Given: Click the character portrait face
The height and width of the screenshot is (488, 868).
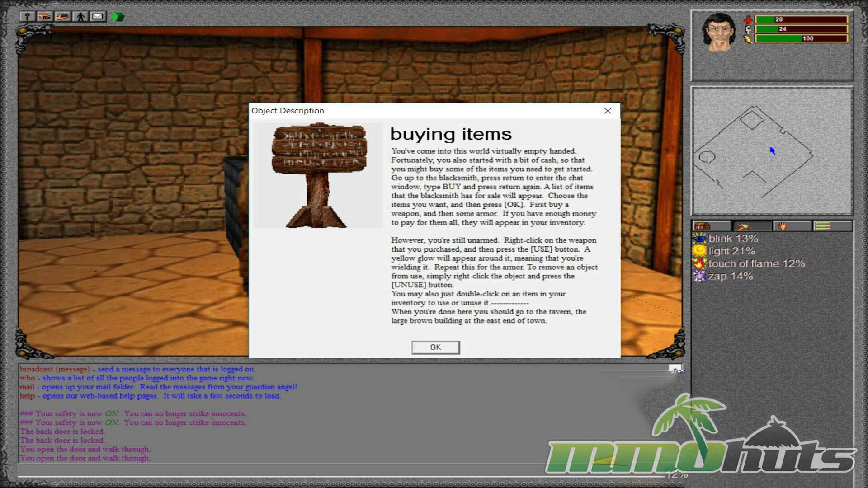Looking at the screenshot, I should [x=719, y=33].
